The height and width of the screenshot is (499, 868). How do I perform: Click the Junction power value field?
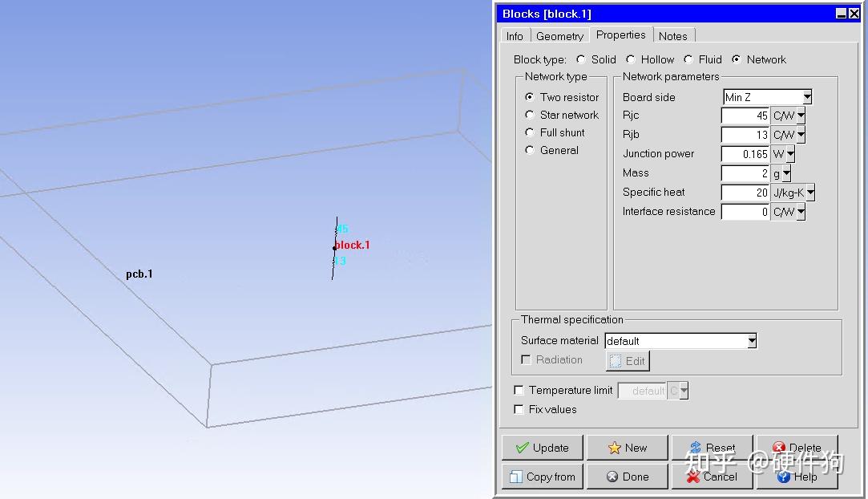click(x=745, y=154)
